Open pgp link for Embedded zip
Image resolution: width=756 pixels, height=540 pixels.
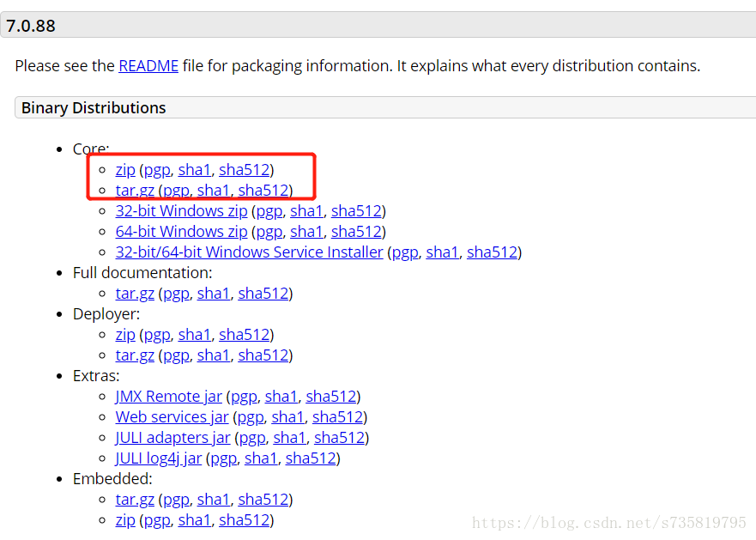157,520
